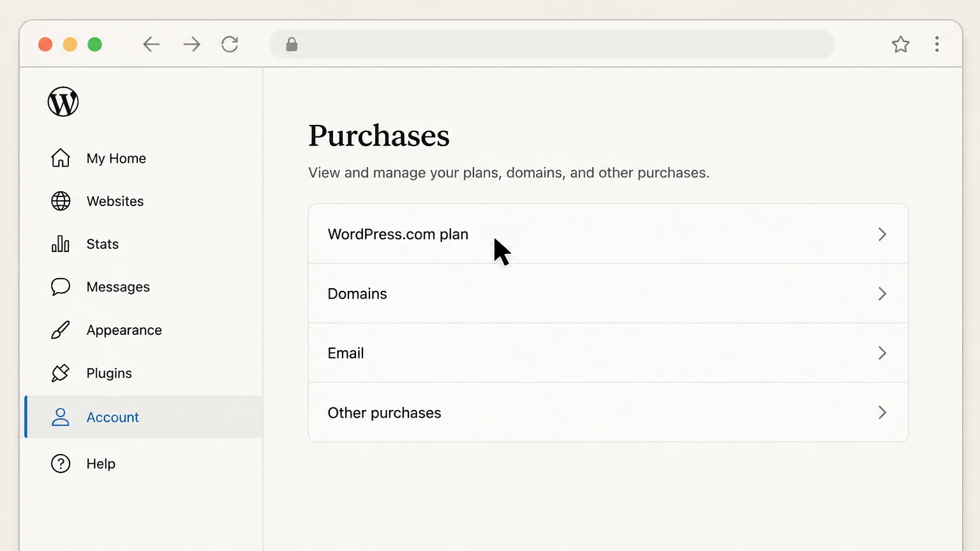This screenshot has width=980, height=551.
Task: Click the 'View and manage your plans' description
Action: point(509,173)
